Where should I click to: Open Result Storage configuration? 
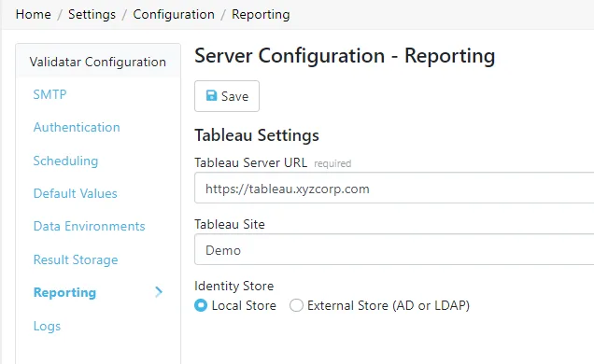point(76,259)
